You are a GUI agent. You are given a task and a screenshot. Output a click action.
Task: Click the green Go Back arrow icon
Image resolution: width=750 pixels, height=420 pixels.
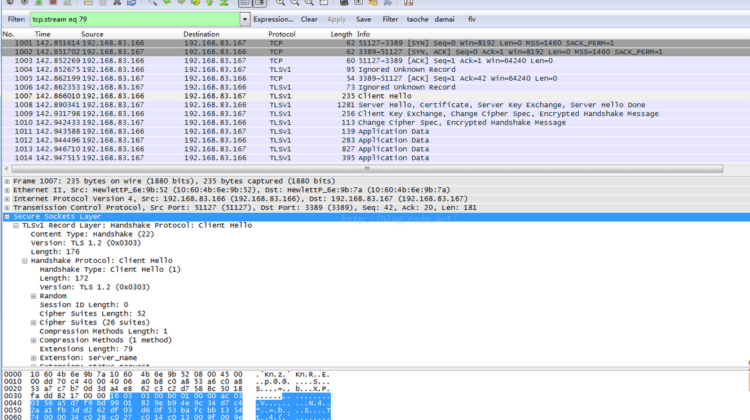pyautogui.click(x=166, y=2)
